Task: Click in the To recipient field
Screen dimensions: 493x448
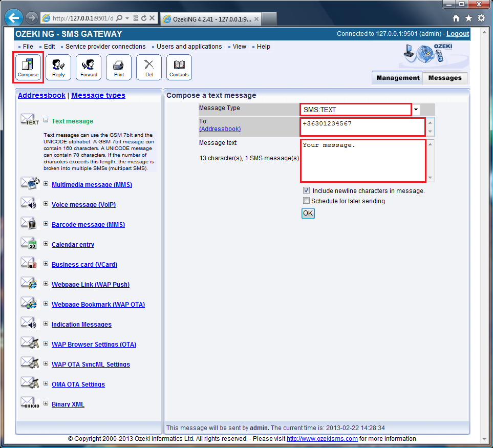Action: coord(363,126)
